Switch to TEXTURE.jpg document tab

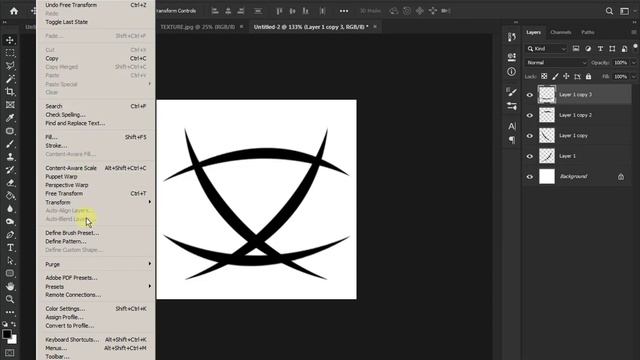click(198, 27)
